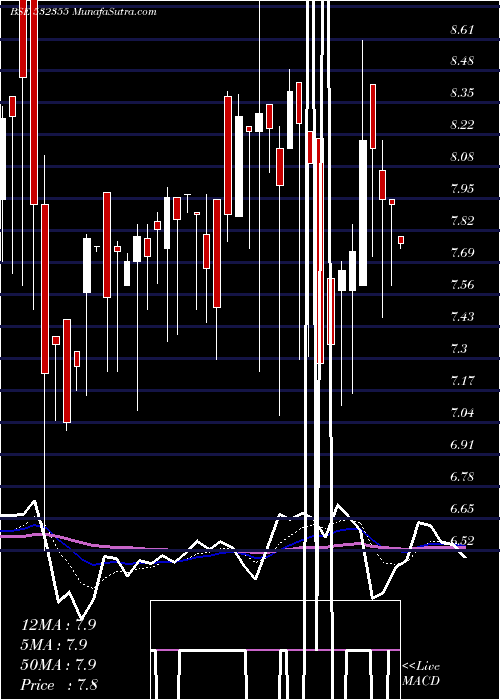The image size is (500, 700).
Task: Click the 7.17 price axis label
Action: point(462,381)
